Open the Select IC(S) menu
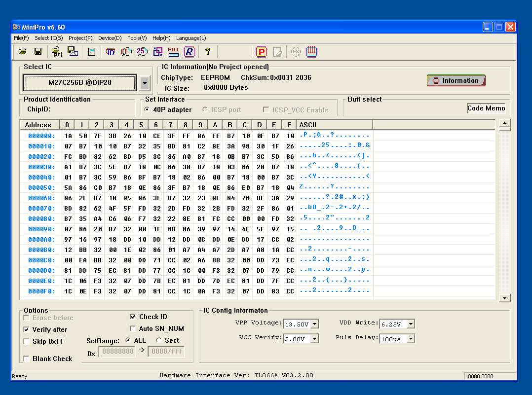The width and height of the screenshot is (532, 395). tap(49, 38)
